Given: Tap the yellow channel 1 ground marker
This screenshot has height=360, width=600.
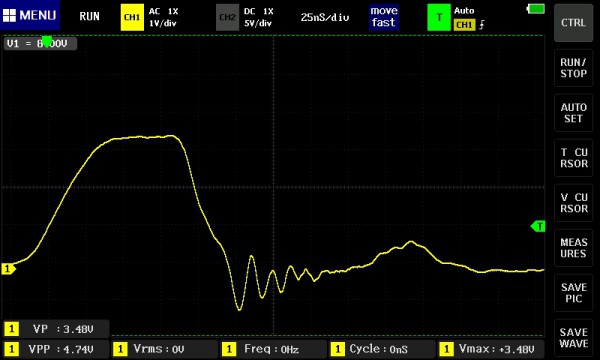Looking at the screenshot, I should (8, 269).
